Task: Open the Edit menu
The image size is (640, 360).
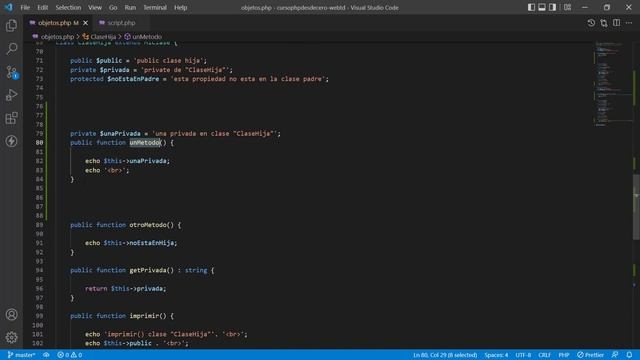Action: click(x=42, y=7)
